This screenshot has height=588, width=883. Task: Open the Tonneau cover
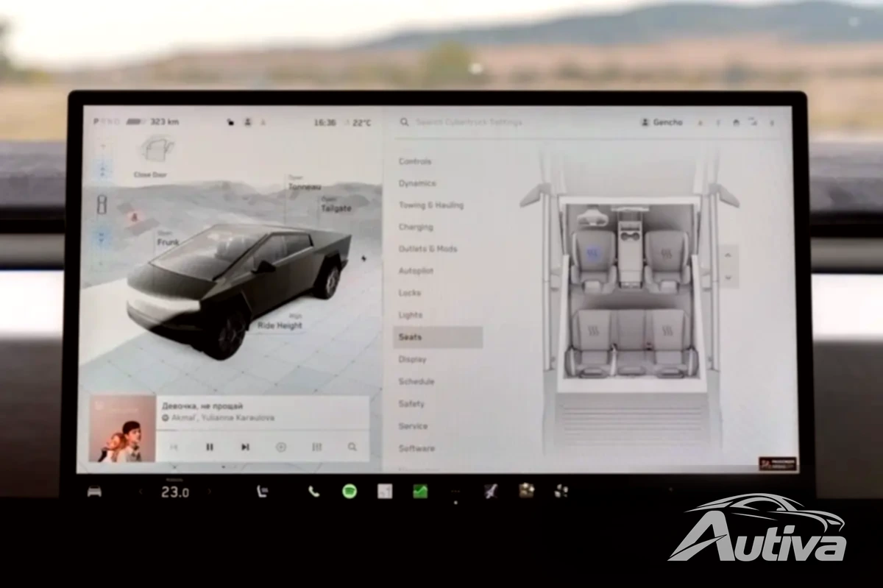pos(305,184)
